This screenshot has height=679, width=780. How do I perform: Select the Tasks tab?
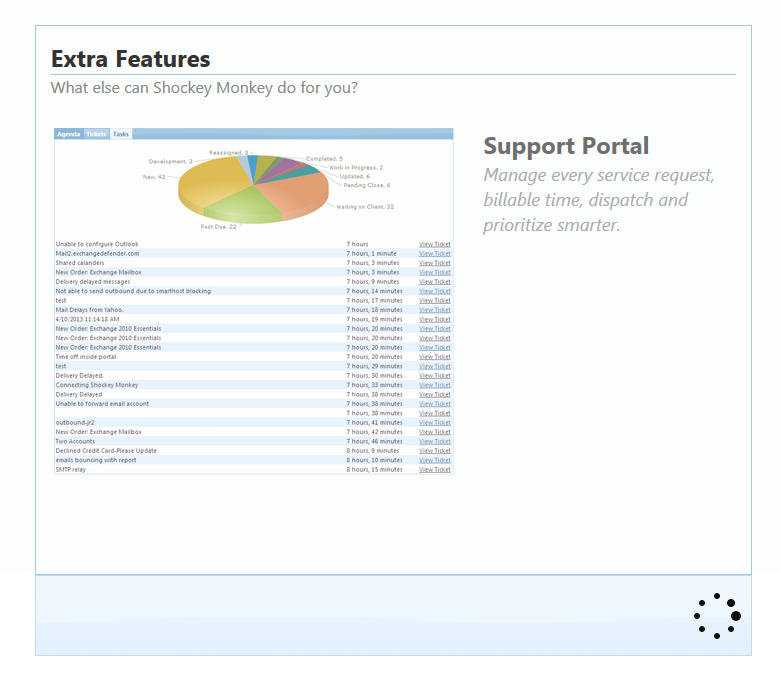tap(120, 134)
